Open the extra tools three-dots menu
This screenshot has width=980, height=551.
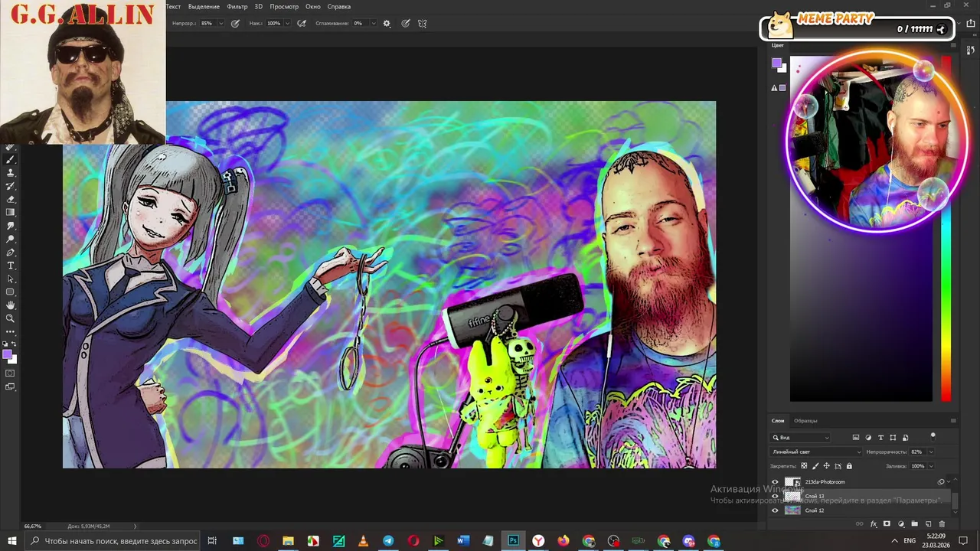pyautogui.click(x=10, y=332)
